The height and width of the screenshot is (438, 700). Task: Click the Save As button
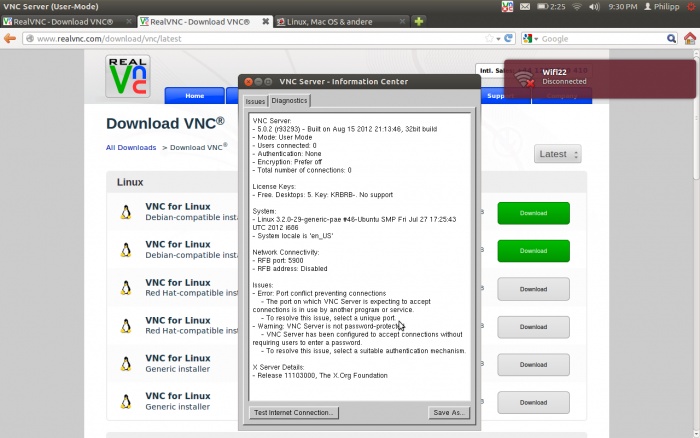point(449,413)
